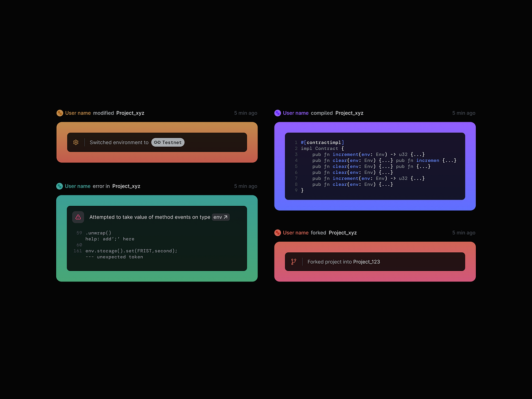
Task: Expand folded braces on code line 6
Action: 386,172
